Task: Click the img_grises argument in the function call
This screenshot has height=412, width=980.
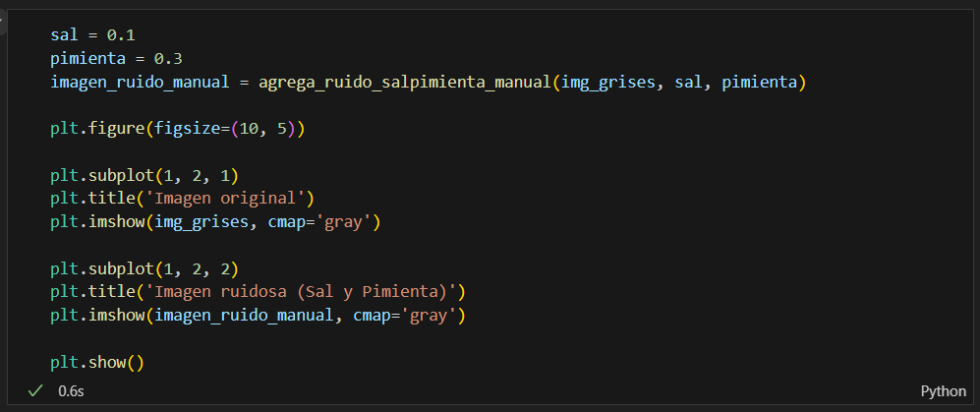Action: coord(608,83)
